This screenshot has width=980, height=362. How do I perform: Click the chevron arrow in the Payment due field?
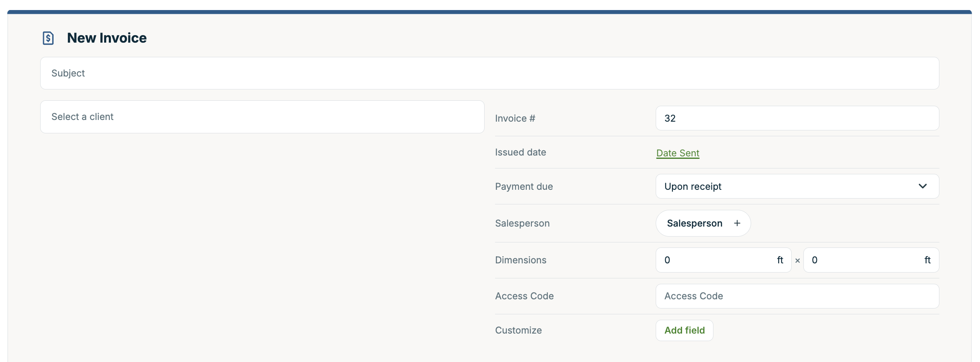click(922, 186)
